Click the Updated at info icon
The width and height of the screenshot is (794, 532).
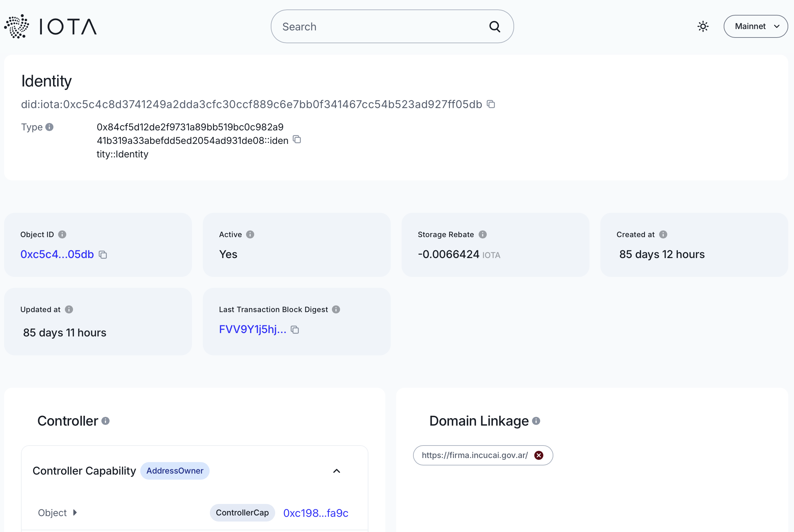click(69, 309)
